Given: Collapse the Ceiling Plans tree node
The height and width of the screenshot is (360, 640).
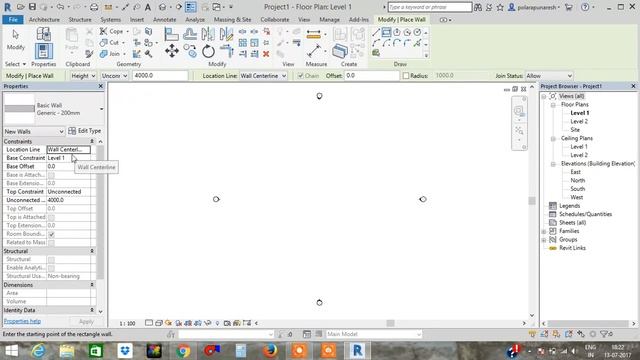Looking at the screenshot, I should tap(553, 139).
